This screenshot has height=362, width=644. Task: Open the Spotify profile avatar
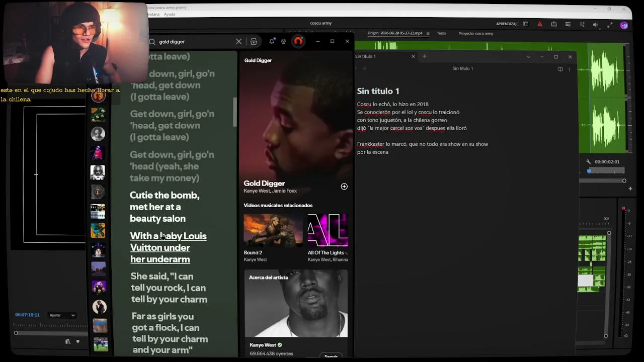298,41
